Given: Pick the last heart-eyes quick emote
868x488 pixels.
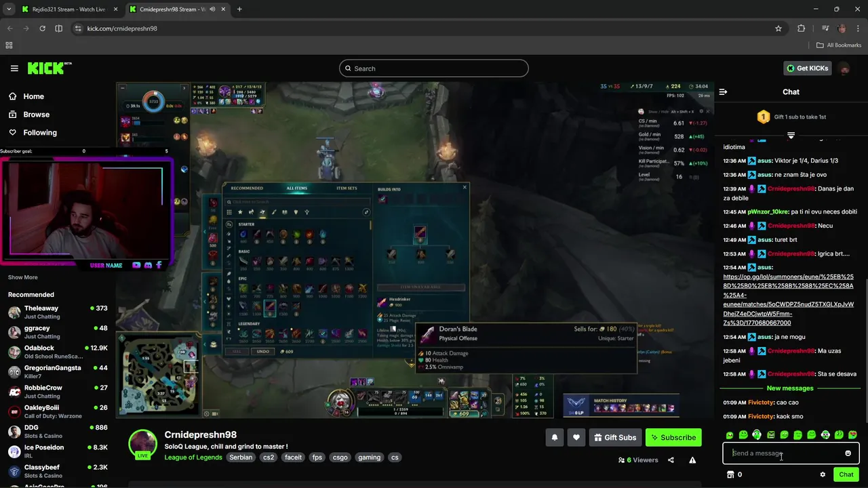Looking at the screenshot, I should pyautogui.click(x=852, y=435).
